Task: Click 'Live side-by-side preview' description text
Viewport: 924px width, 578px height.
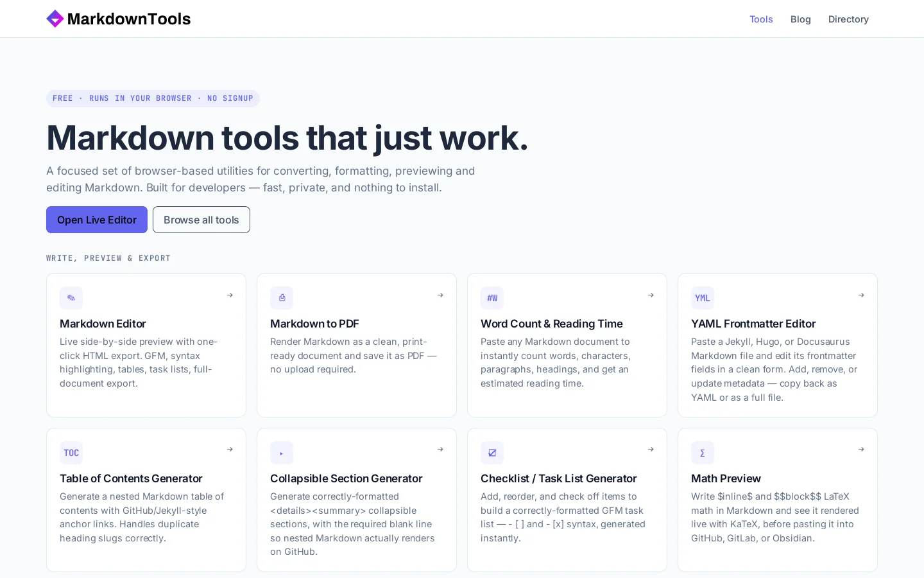Action: [139, 362]
